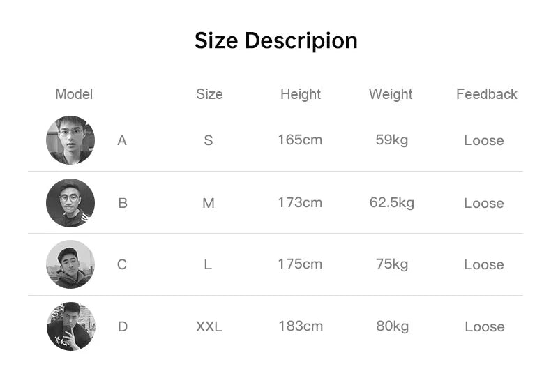This screenshot has height=392, width=551.
Task: Select the Height column header
Action: [x=301, y=94]
